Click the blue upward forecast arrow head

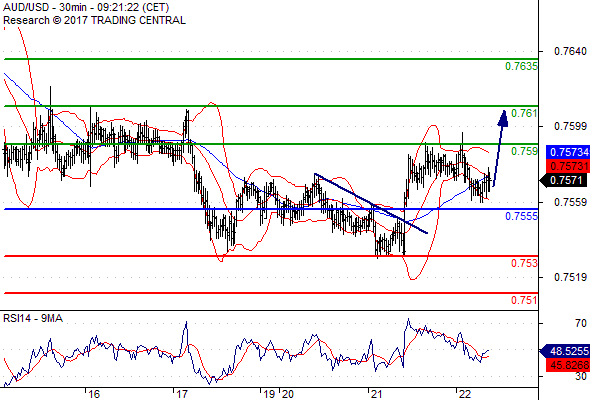[503, 118]
